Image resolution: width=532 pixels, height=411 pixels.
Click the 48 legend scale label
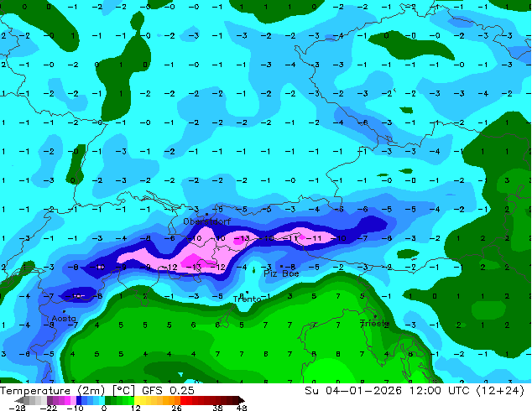[242, 408]
